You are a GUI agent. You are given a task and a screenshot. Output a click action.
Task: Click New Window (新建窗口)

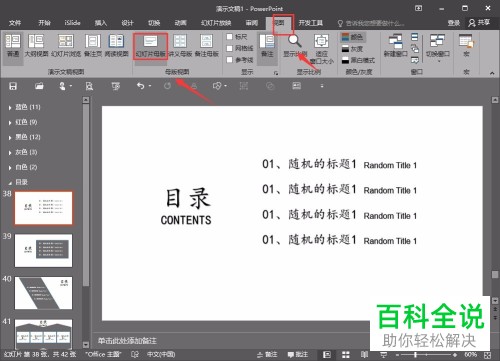(x=396, y=45)
